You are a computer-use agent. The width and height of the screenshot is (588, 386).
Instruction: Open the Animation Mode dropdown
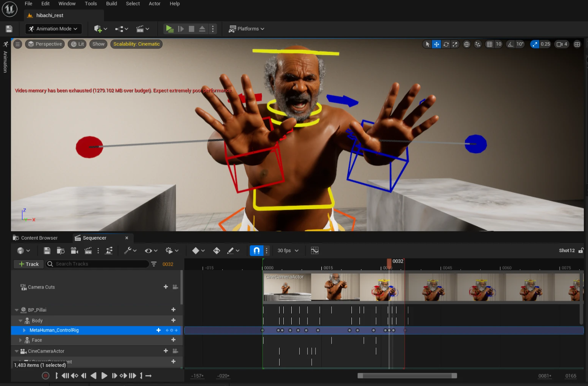coord(53,29)
